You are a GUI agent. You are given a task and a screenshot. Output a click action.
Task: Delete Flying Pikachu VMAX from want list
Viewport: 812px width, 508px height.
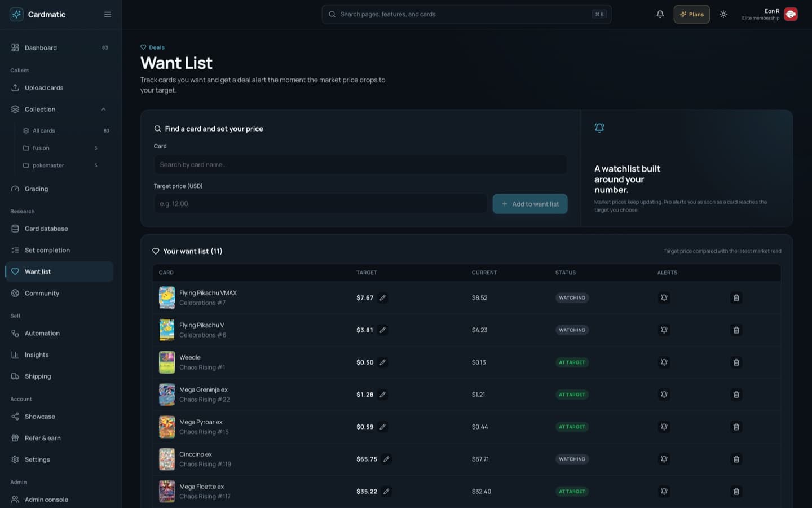coord(736,298)
